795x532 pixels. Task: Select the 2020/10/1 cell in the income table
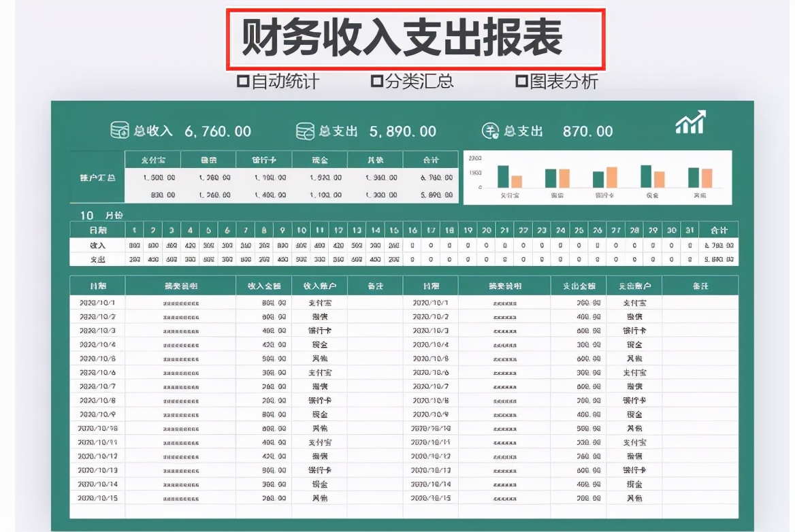pyautogui.click(x=97, y=303)
